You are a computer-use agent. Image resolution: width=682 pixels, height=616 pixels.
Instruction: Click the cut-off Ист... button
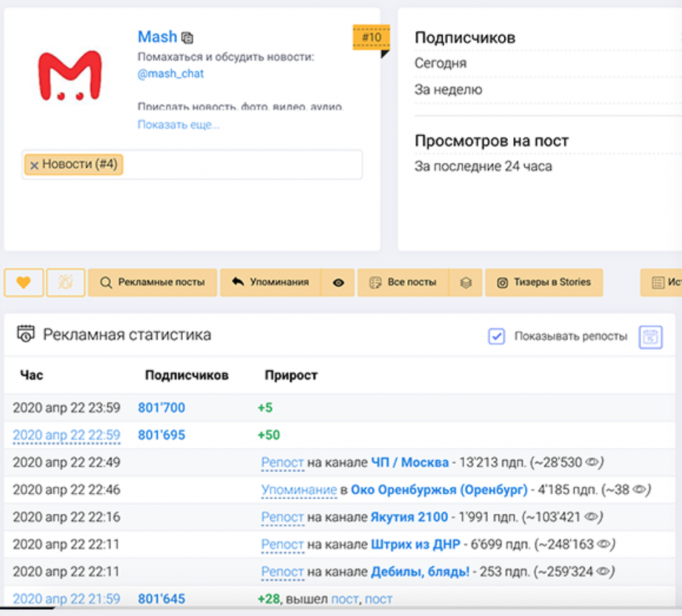[661, 283]
